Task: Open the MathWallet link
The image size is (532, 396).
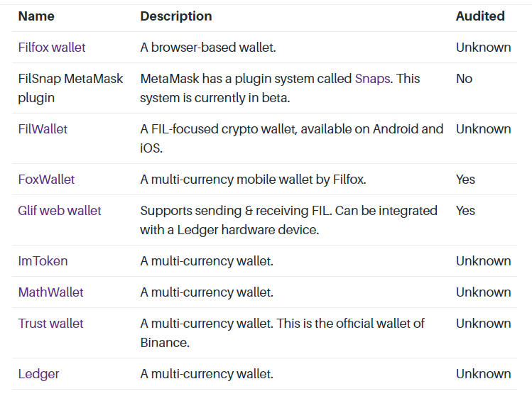Action: (x=50, y=292)
